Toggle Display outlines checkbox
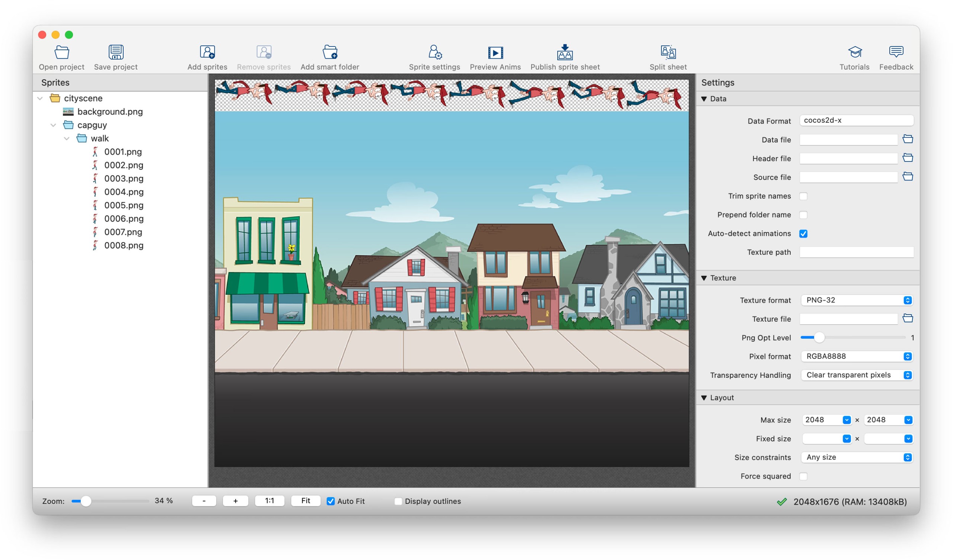953x560 pixels. coord(398,501)
